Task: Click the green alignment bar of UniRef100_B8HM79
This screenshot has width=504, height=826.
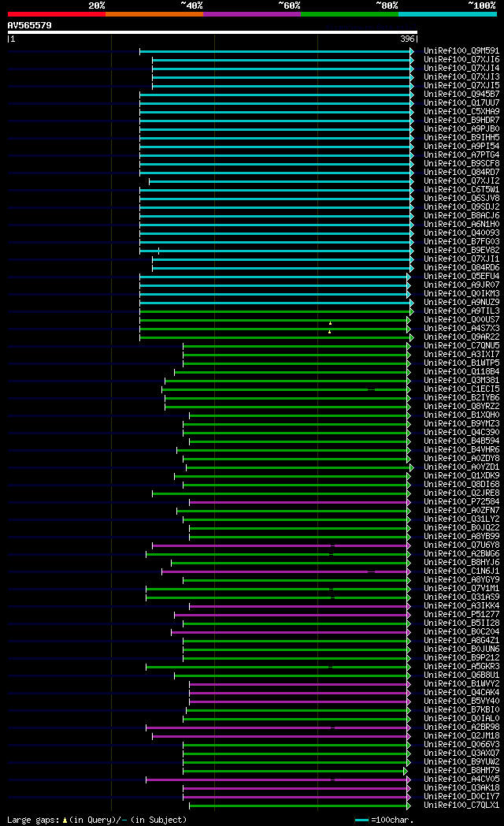Action: pyautogui.click(x=294, y=771)
